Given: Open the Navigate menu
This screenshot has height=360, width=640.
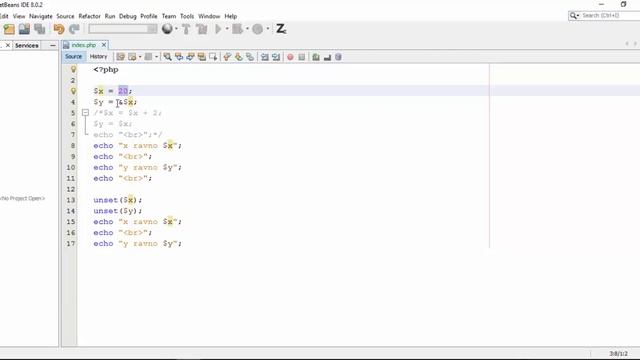Looking at the screenshot, I should click(40, 16).
